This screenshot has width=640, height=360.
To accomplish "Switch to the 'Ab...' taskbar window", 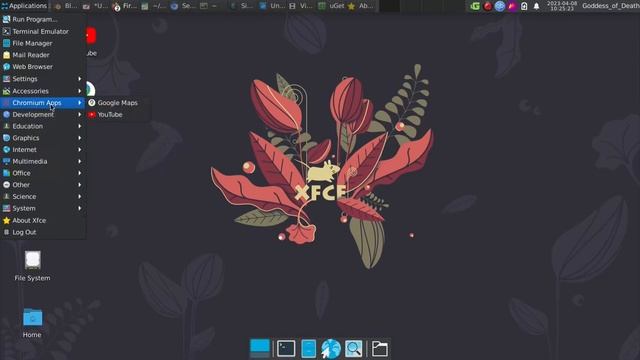I will click(x=361, y=6).
